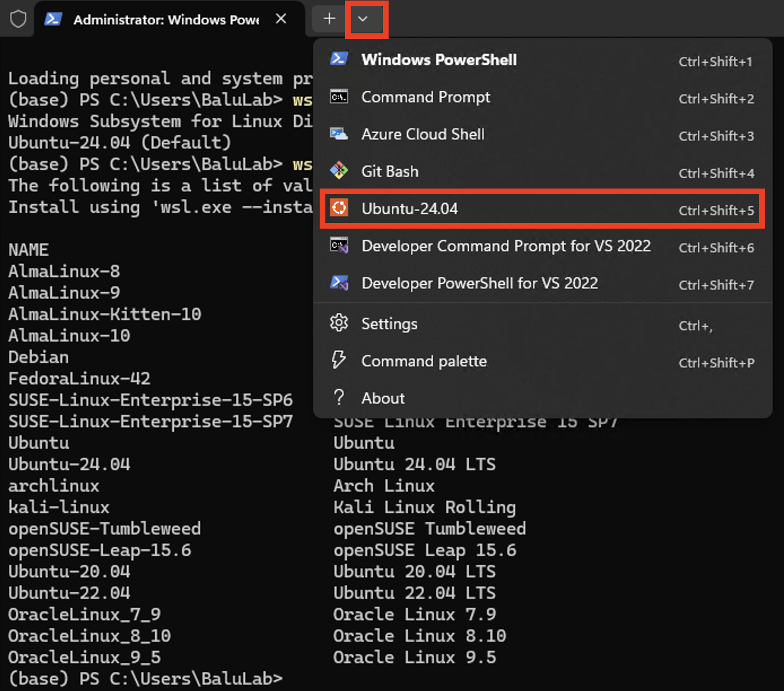
Task: Click 'openSUSE-Tumbleweed' in NAME column
Action: tap(104, 529)
